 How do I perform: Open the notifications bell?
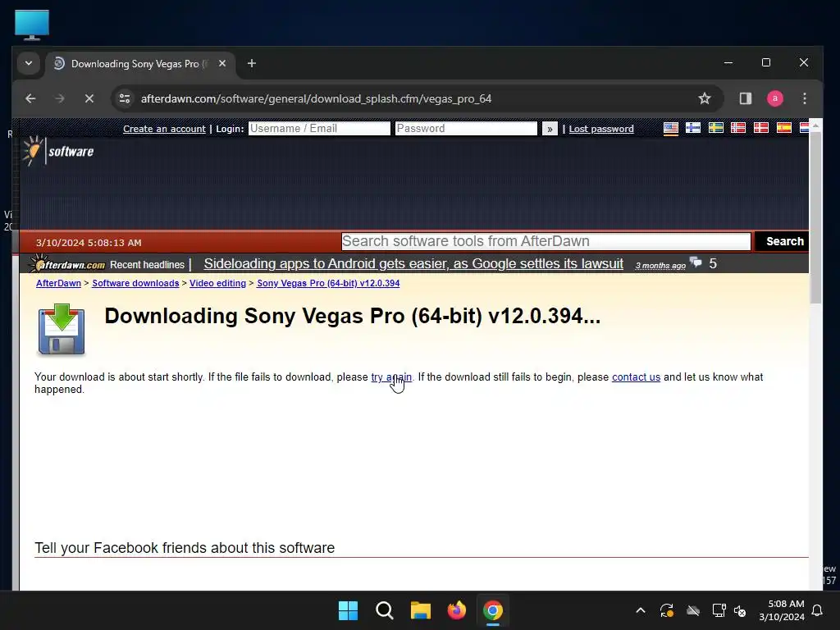click(817, 610)
